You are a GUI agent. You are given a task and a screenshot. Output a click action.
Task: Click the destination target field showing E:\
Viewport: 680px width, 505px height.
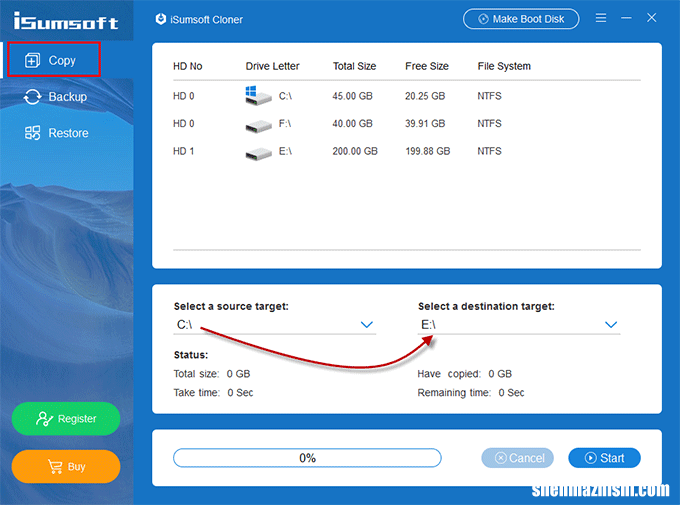pyautogui.click(x=519, y=325)
